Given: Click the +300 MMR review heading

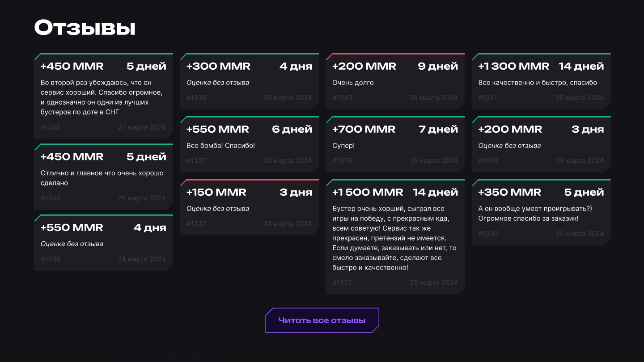Looking at the screenshot, I should [218, 66].
